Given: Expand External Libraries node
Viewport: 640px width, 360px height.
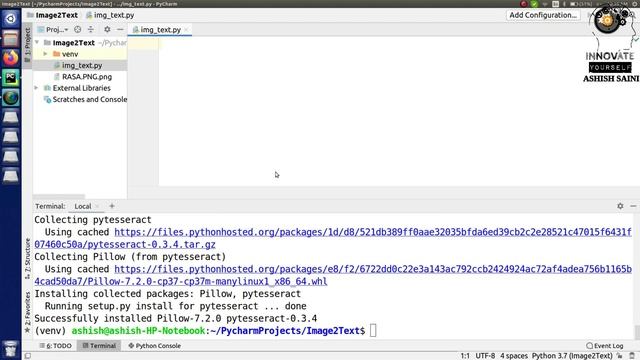Looking at the screenshot, I should (x=36, y=88).
